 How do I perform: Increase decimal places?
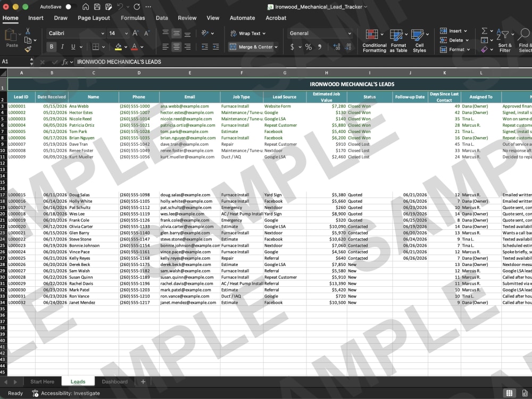[x=337, y=47]
